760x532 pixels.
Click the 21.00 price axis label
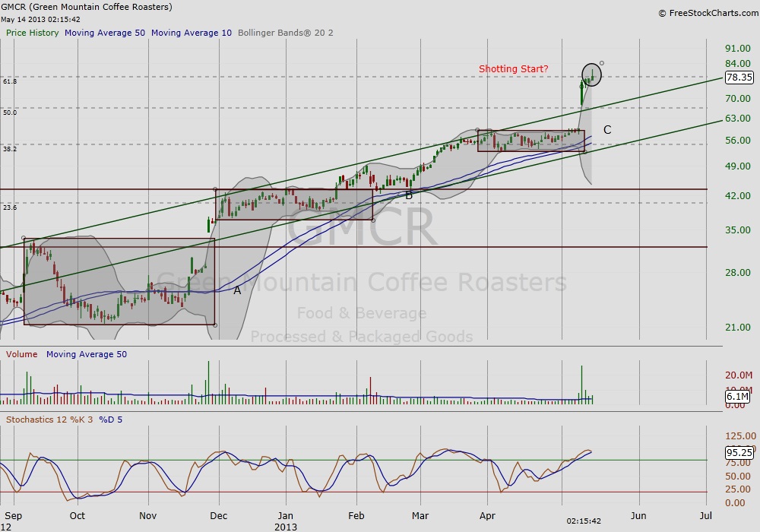pos(738,328)
